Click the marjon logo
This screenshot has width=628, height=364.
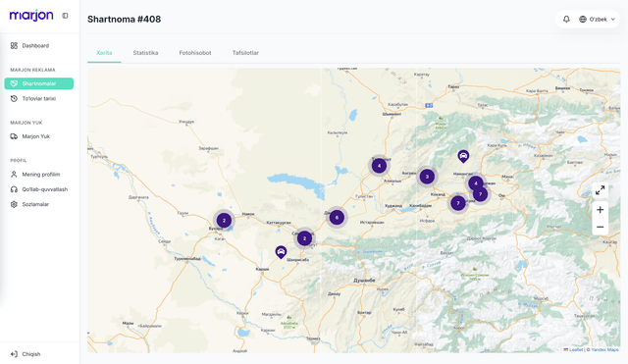[x=31, y=16]
